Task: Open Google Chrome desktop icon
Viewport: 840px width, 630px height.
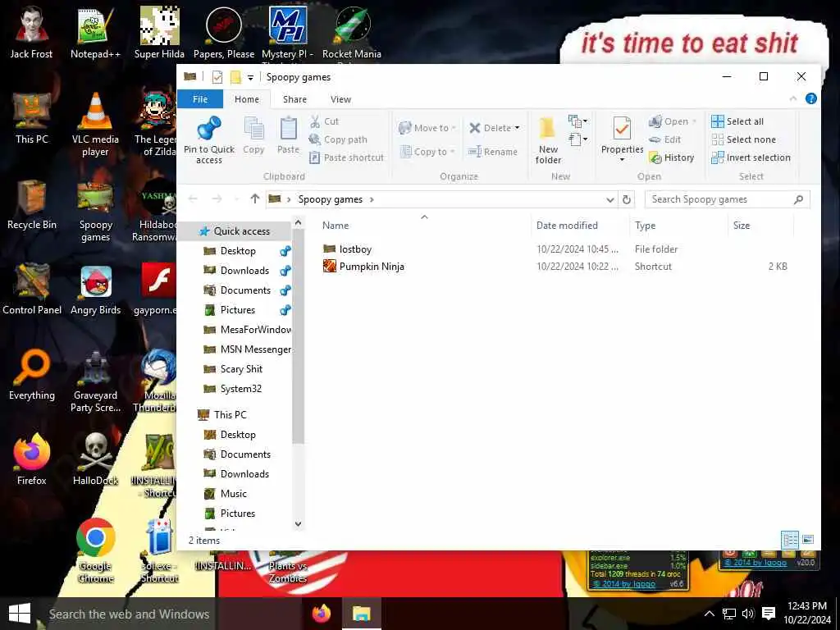Action: pyautogui.click(x=95, y=550)
